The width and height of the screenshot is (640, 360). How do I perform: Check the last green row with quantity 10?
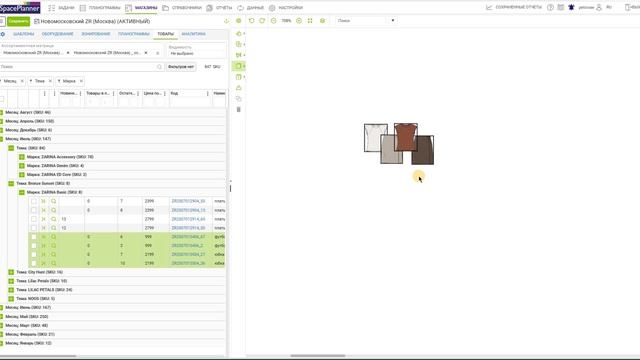point(34,263)
